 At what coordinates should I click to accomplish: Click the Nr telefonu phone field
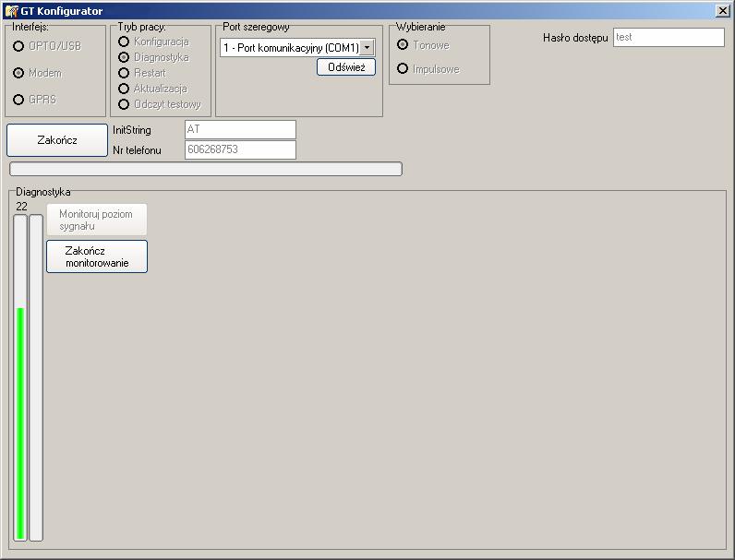(240, 149)
